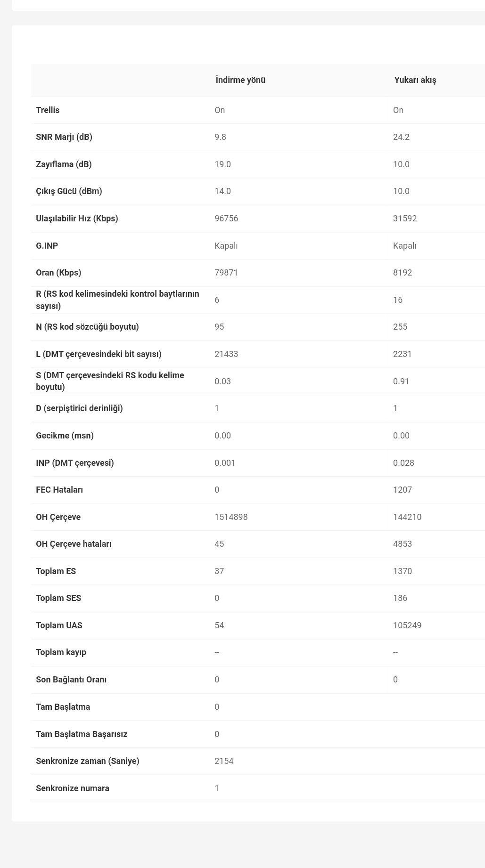Click the FEC Hataları upstream value 1207

403,490
